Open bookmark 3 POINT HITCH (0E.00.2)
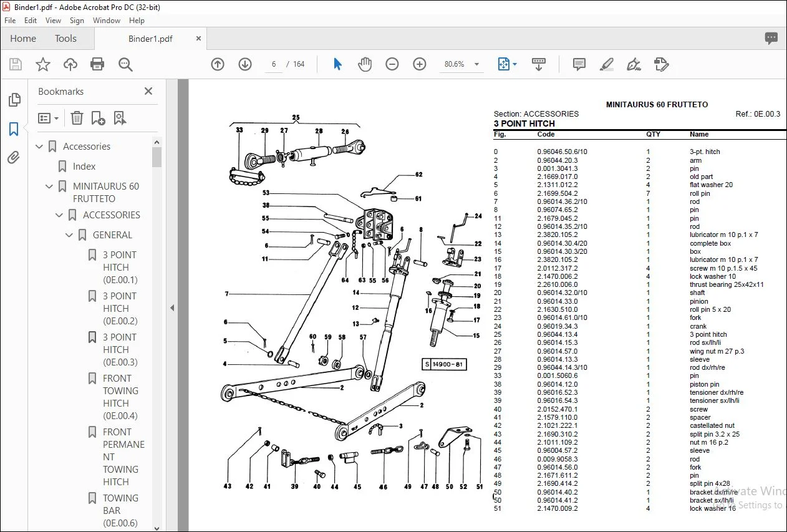 (120, 308)
